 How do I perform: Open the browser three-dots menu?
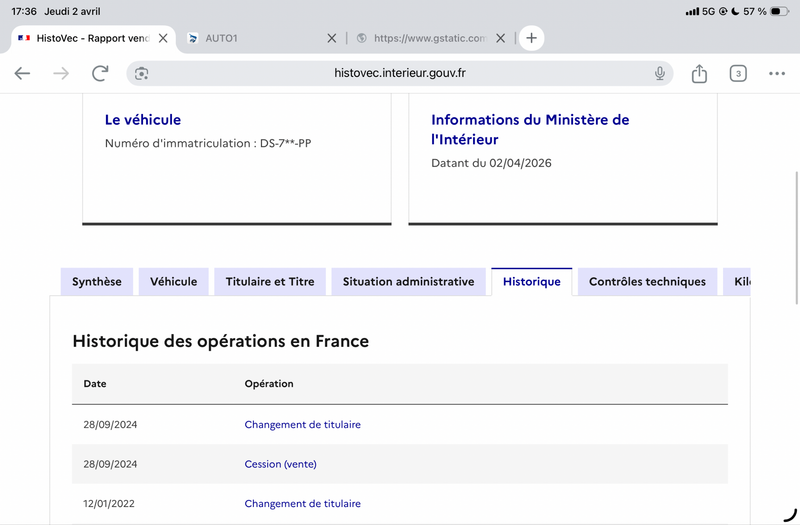[x=777, y=73]
